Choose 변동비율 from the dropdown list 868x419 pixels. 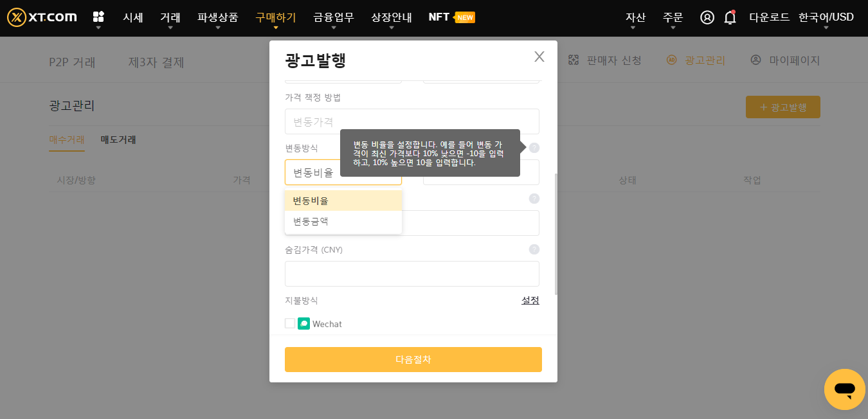point(343,201)
